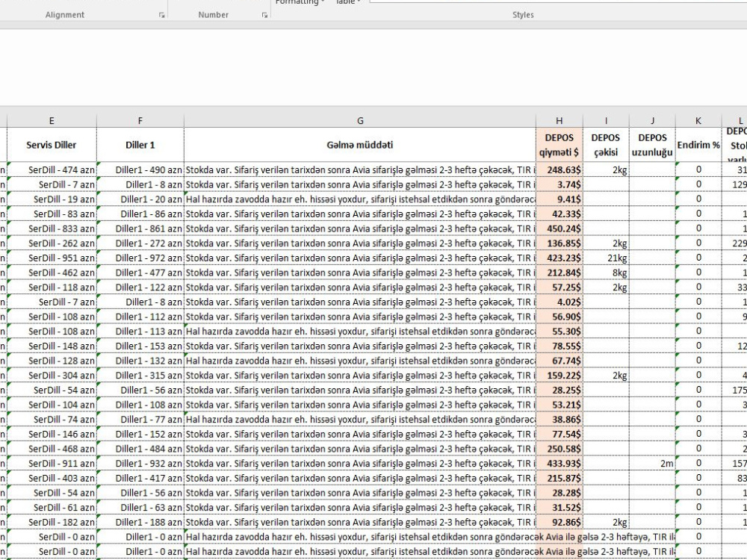The height and width of the screenshot is (560, 747).
Task: Click the delivery text in the 55.30$ row
Action: coord(360,331)
